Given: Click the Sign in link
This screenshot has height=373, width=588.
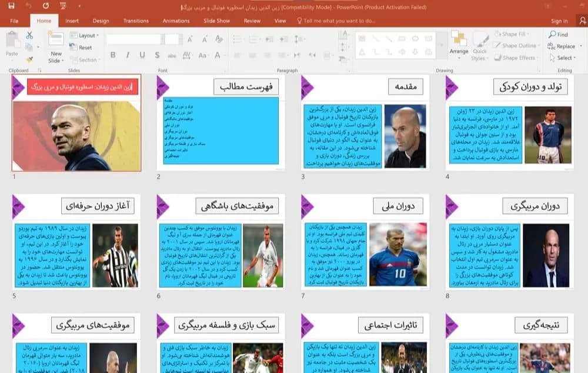Looking at the screenshot, I should point(560,21).
